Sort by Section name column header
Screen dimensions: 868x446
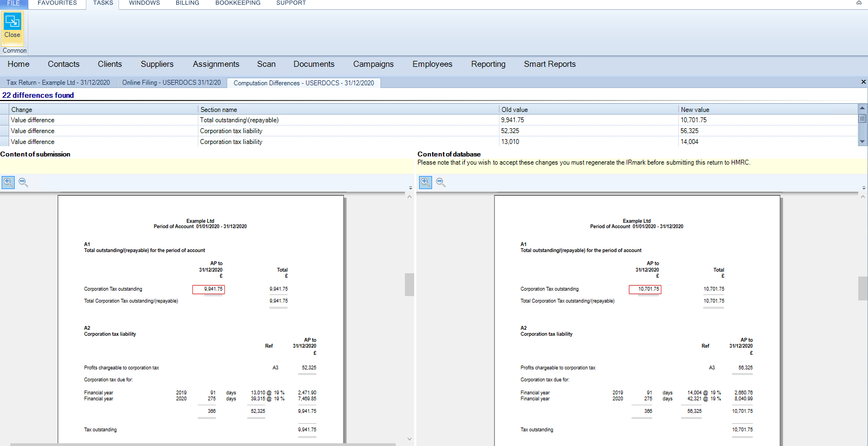[x=348, y=109]
